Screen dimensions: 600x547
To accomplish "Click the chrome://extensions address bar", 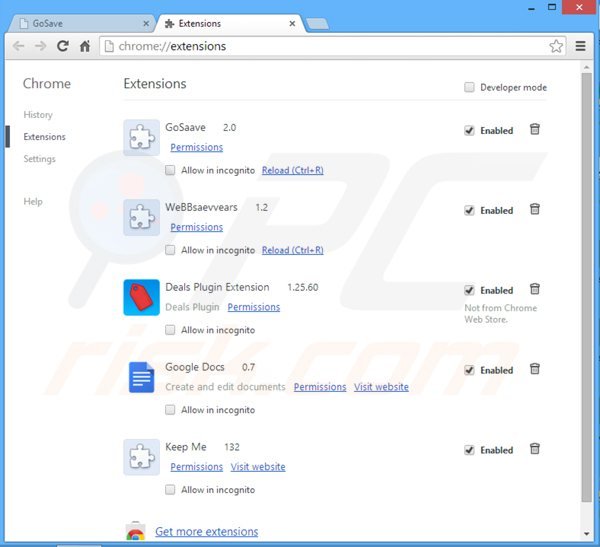I will coord(332,46).
